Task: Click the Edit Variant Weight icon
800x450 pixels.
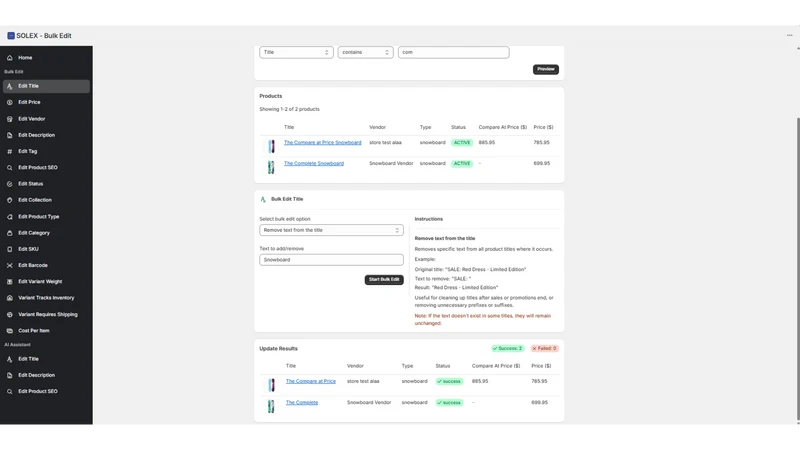Action: (x=10, y=282)
